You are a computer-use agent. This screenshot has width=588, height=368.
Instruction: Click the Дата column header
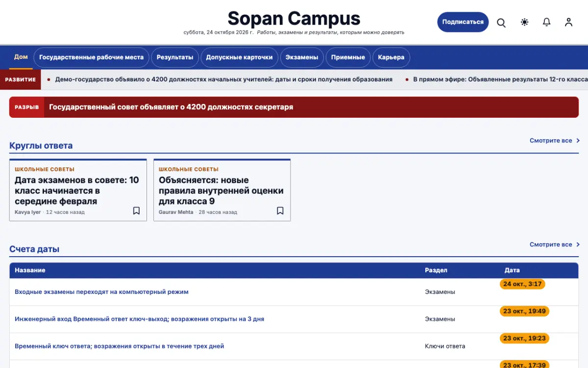tap(512, 270)
